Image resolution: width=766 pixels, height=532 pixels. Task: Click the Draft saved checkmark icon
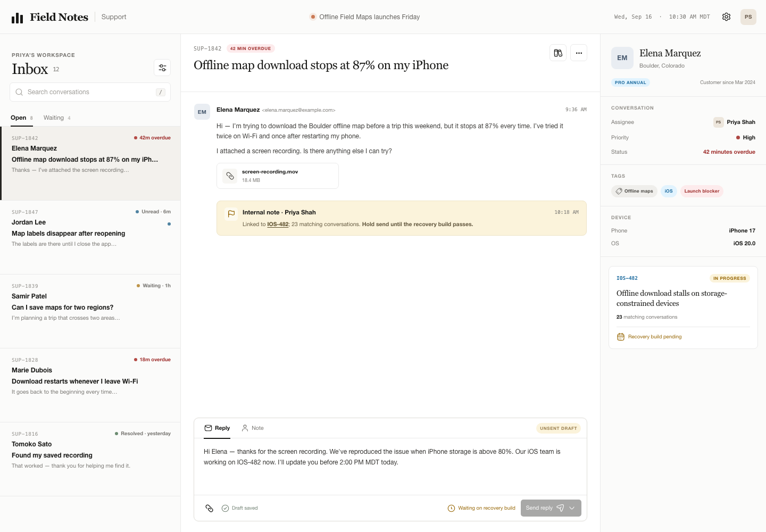click(225, 508)
